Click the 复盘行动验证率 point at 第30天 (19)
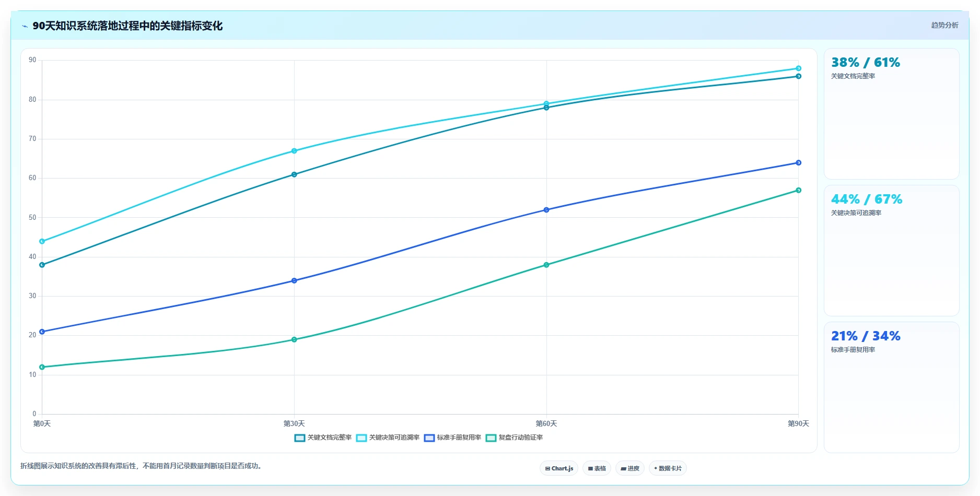 (x=294, y=340)
